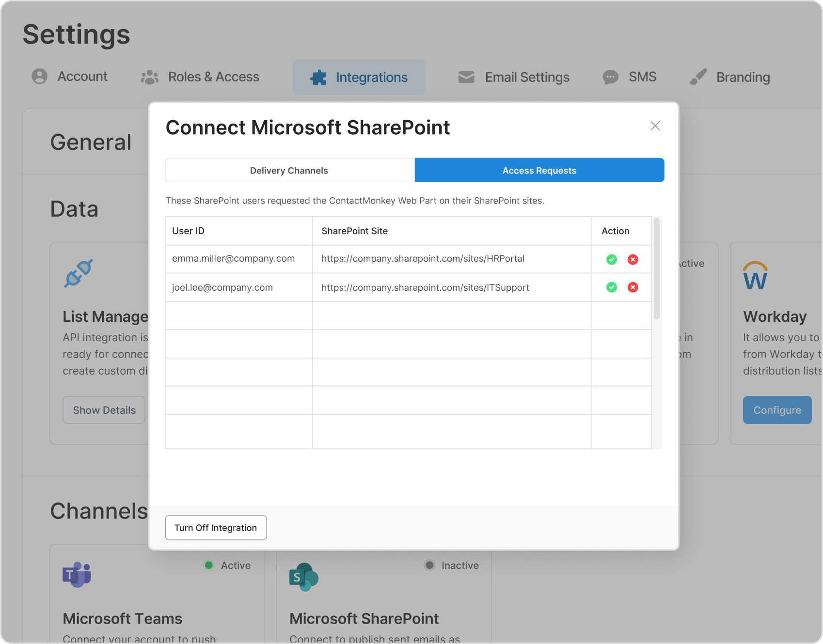This screenshot has width=823, height=644.
Task: Select the Access Requests tab
Action: click(539, 171)
